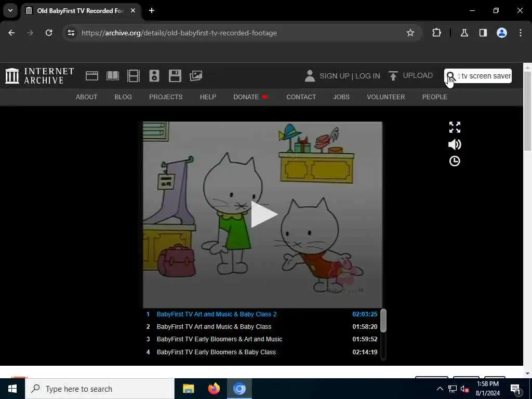This screenshot has width=532, height=399.
Task: Open Firefox from the taskbar
Action: 214,389
